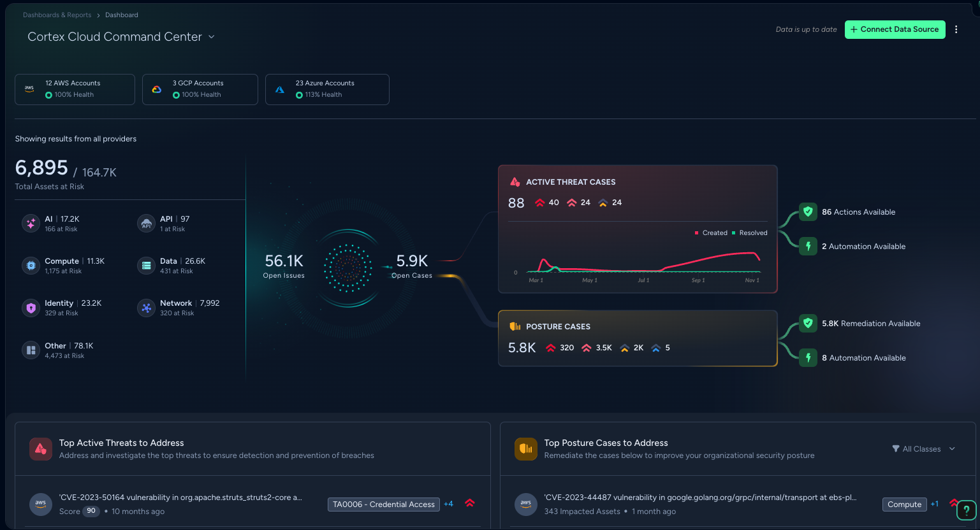Open the All Classes filter dropdown
Image resolution: width=980 pixels, height=530 pixels.
[x=923, y=449]
